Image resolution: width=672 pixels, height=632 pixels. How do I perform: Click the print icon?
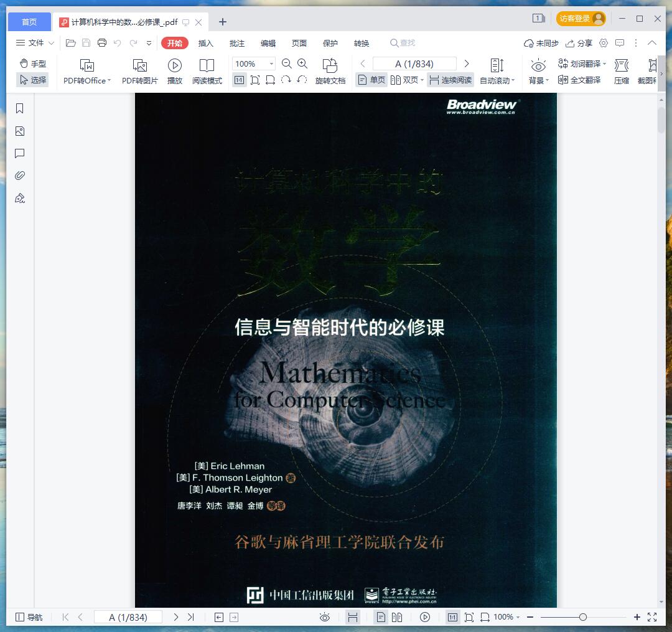102,43
